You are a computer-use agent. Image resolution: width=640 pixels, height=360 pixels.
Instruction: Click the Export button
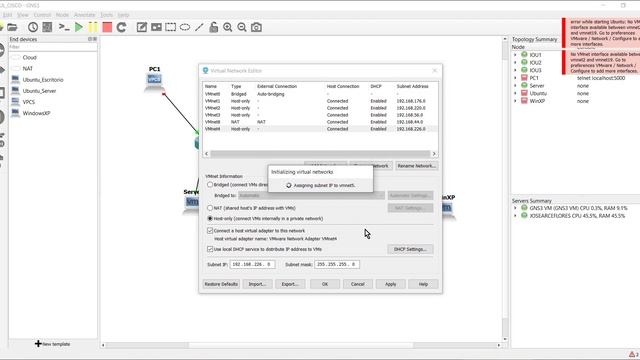tap(290, 284)
